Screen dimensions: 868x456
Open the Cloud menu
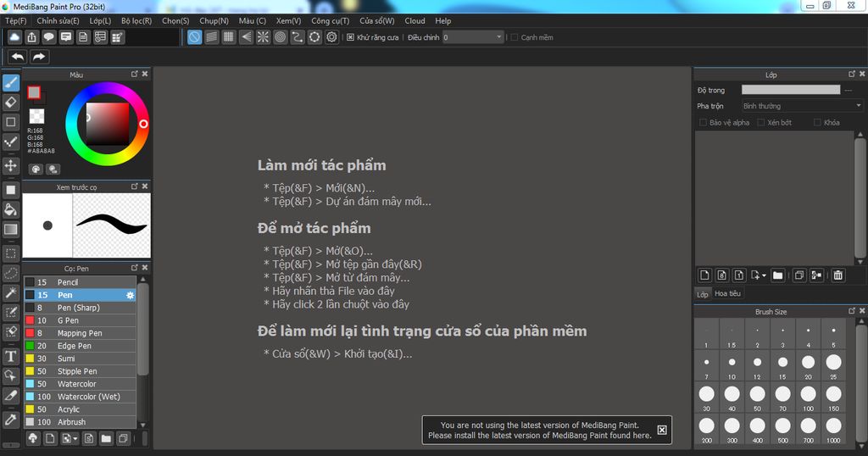[x=415, y=20]
